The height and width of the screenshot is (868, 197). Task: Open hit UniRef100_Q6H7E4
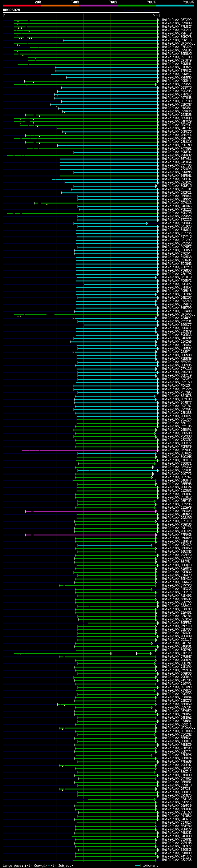click(177, 135)
